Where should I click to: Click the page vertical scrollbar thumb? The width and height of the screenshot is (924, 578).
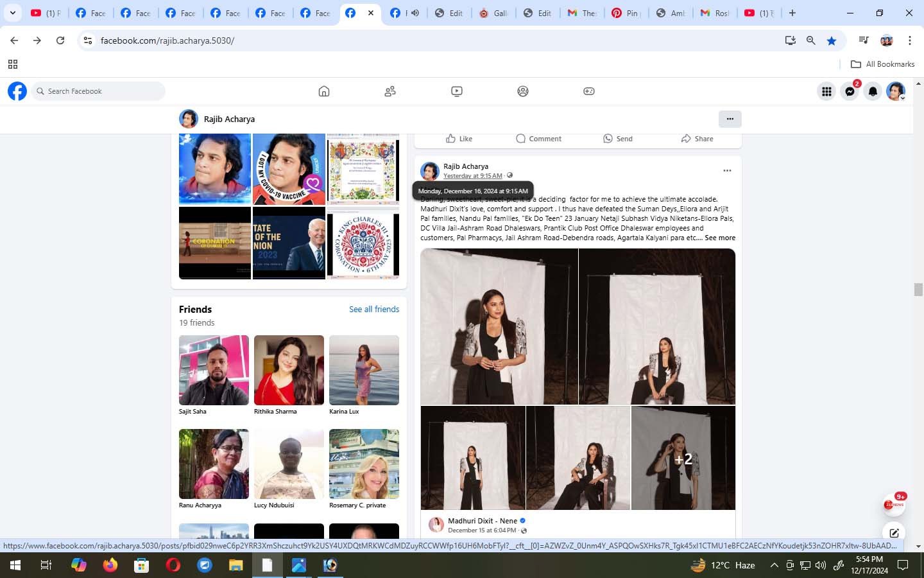(918, 289)
